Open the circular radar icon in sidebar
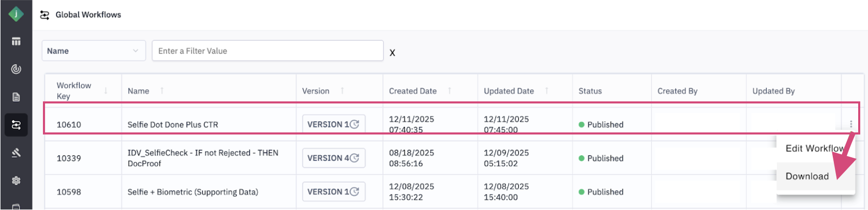Viewport: 868px width, 210px height. [16, 69]
